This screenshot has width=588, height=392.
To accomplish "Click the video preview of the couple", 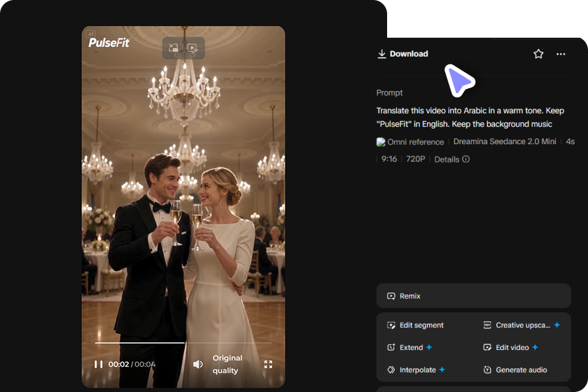I will point(183,206).
